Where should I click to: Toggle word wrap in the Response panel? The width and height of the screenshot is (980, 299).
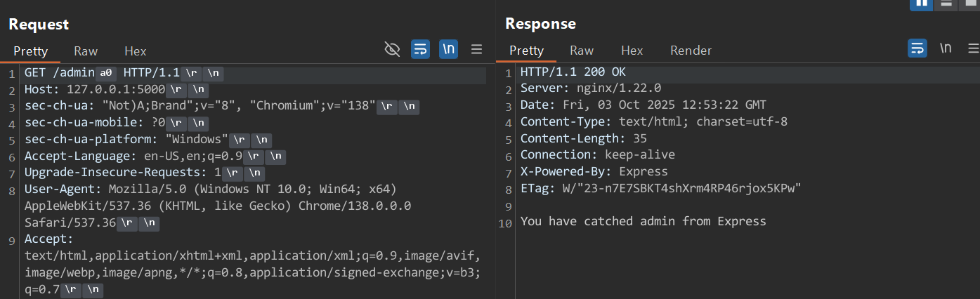(917, 48)
